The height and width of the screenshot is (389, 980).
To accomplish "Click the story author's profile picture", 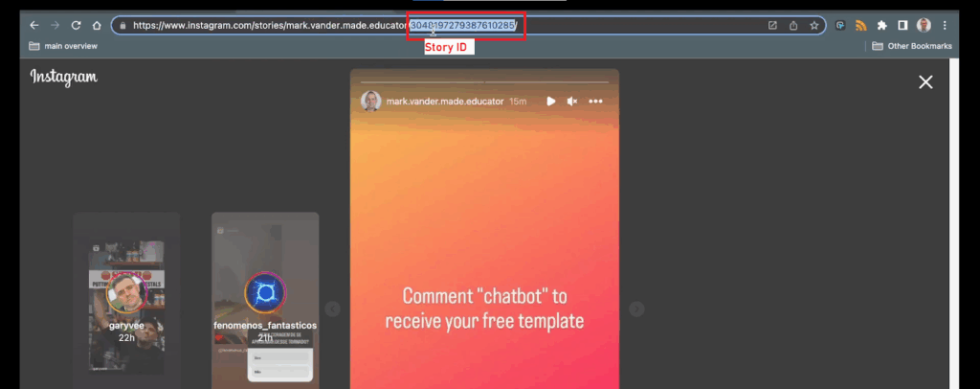I will pyautogui.click(x=370, y=102).
